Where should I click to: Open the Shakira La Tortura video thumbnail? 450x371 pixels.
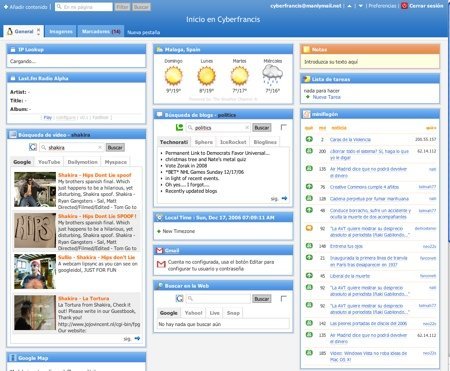(35, 313)
